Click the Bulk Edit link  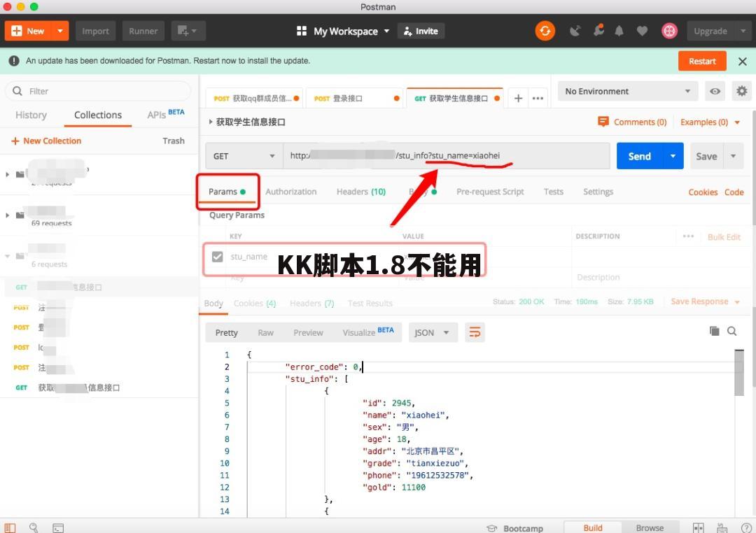point(724,236)
